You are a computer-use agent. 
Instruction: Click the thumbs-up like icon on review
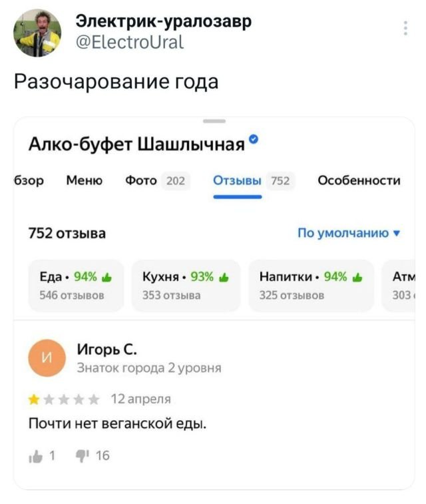tap(34, 456)
